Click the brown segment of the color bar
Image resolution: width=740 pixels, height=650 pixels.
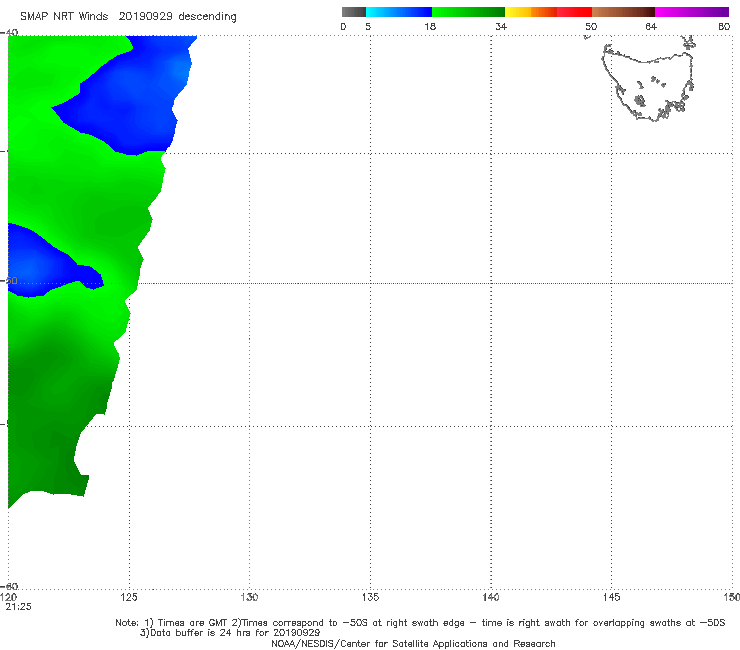tap(623, 12)
